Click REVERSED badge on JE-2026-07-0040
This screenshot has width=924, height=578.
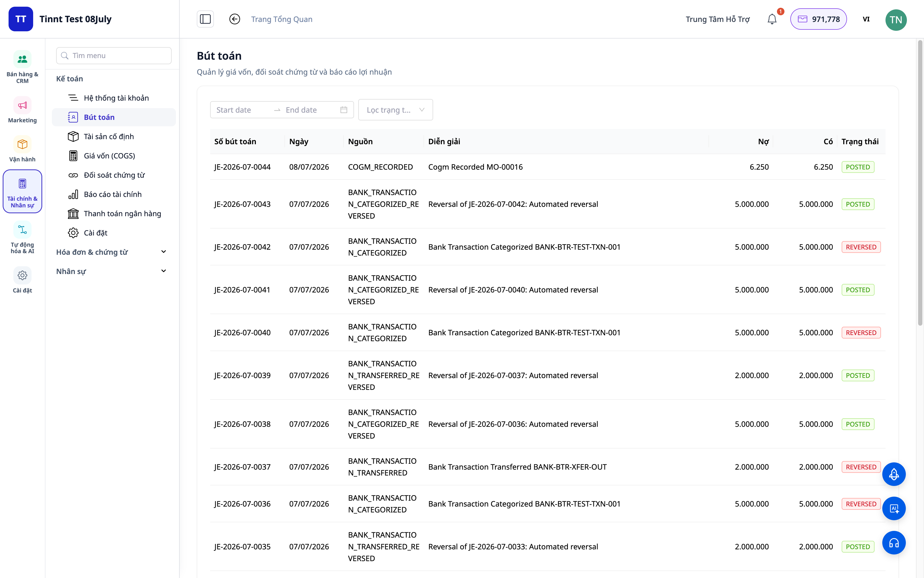(861, 332)
